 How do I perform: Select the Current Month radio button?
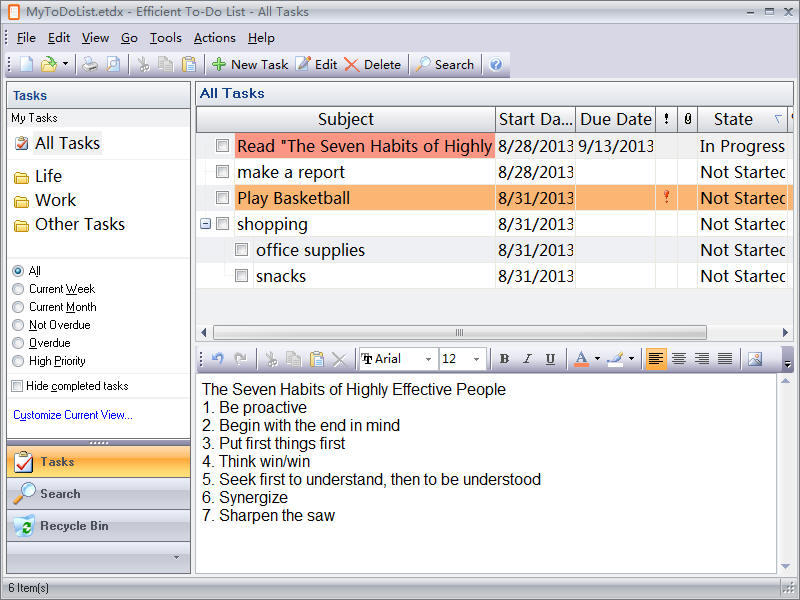point(18,307)
